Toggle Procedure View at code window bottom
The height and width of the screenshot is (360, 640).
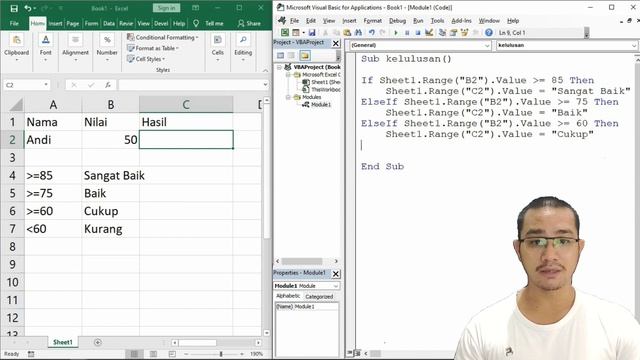[x=350, y=353]
